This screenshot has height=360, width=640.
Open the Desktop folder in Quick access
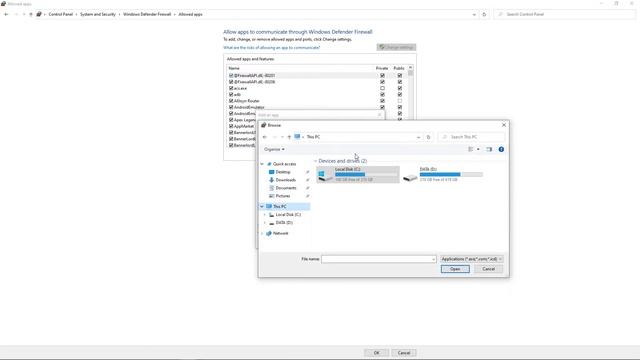[x=282, y=172]
